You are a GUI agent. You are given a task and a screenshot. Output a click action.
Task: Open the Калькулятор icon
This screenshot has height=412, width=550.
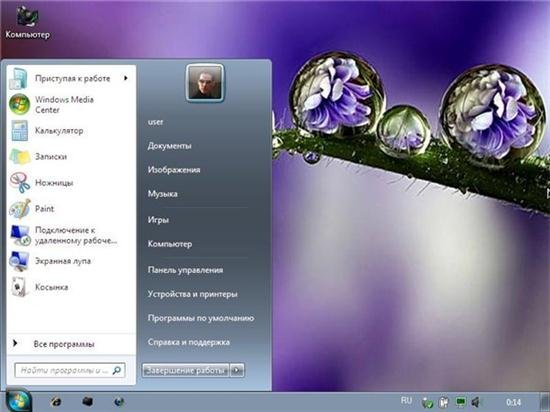[x=19, y=130]
